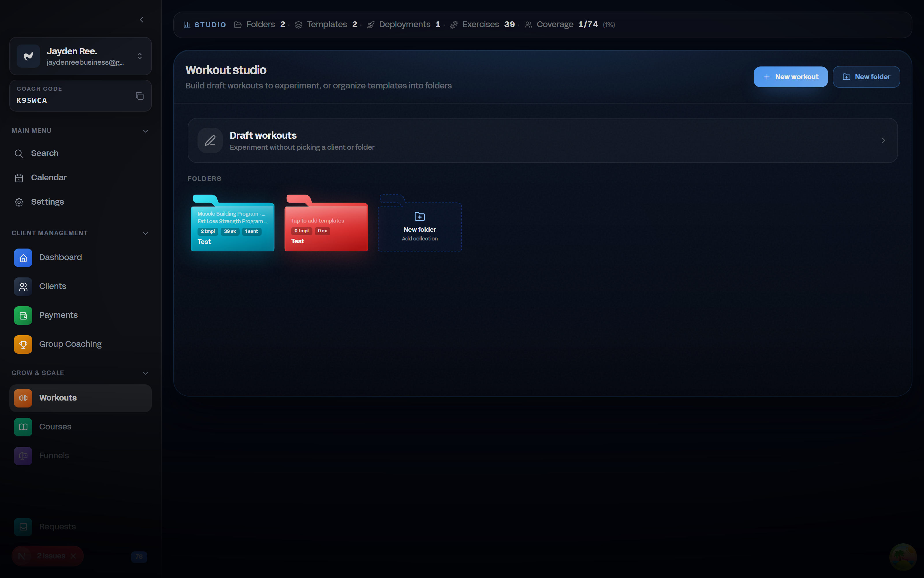Collapse the sidebar with the chevron arrow
Image resolution: width=924 pixels, height=578 pixels.
(x=142, y=19)
